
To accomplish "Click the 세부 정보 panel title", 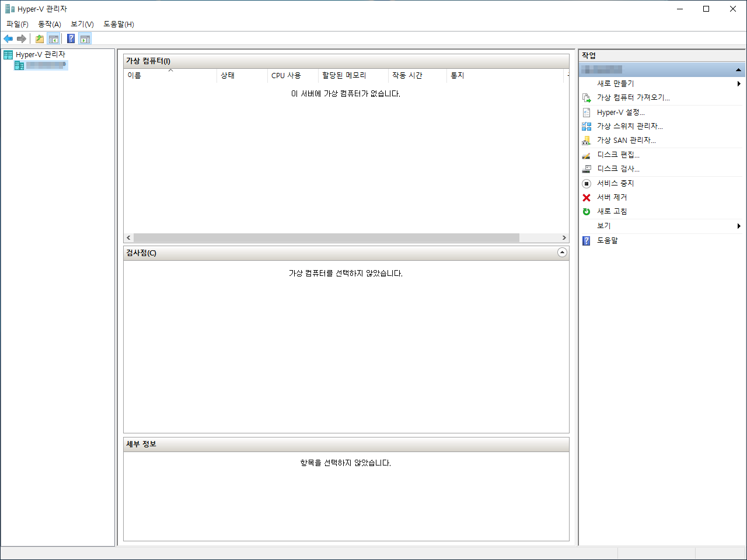I will 141,444.
